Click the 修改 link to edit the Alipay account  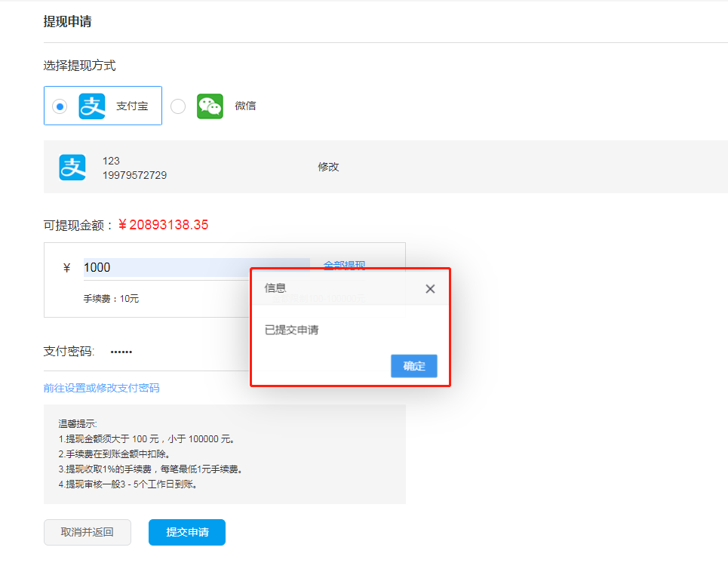(329, 166)
